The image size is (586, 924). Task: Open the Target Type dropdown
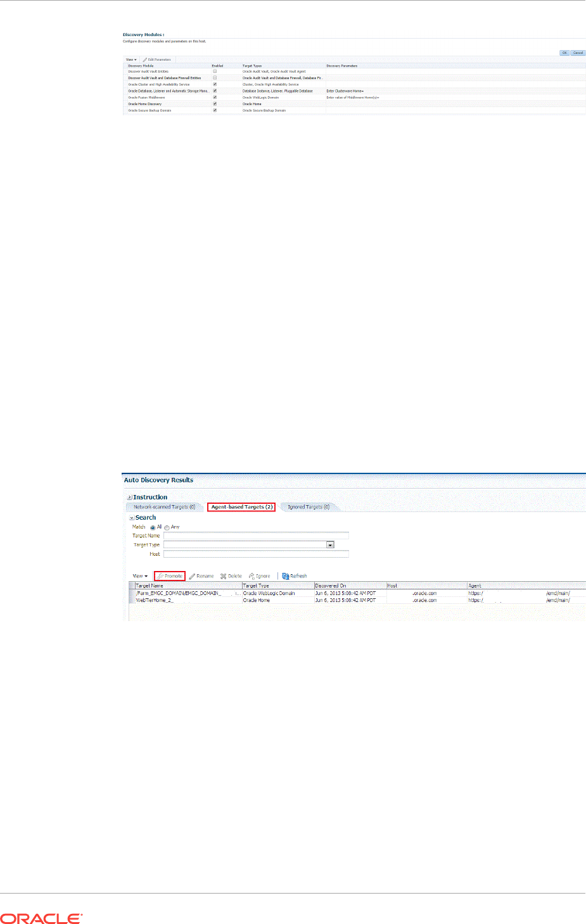(x=330, y=544)
